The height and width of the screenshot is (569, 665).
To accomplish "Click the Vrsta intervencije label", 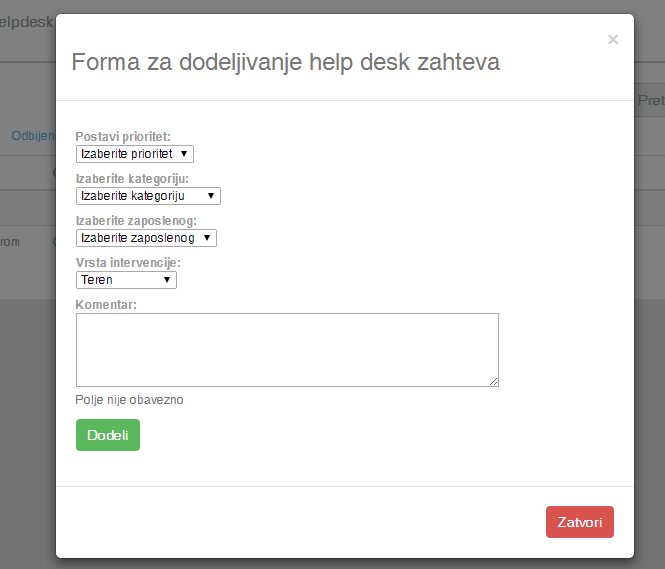I will coord(128,262).
